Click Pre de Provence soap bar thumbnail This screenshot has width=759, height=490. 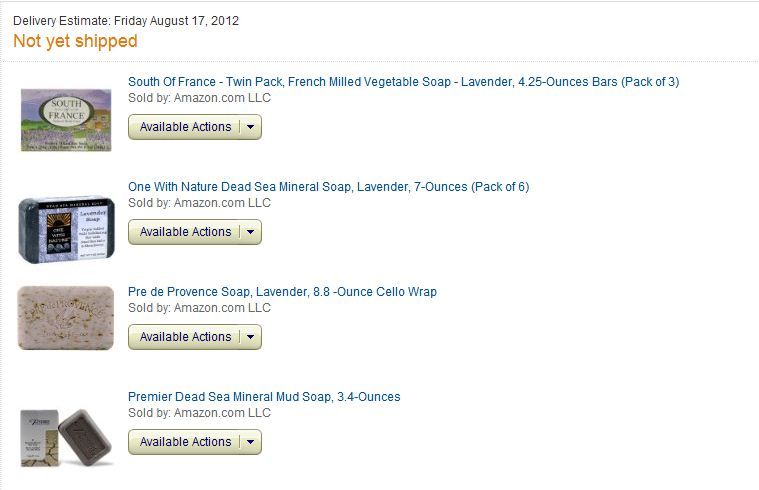66,318
